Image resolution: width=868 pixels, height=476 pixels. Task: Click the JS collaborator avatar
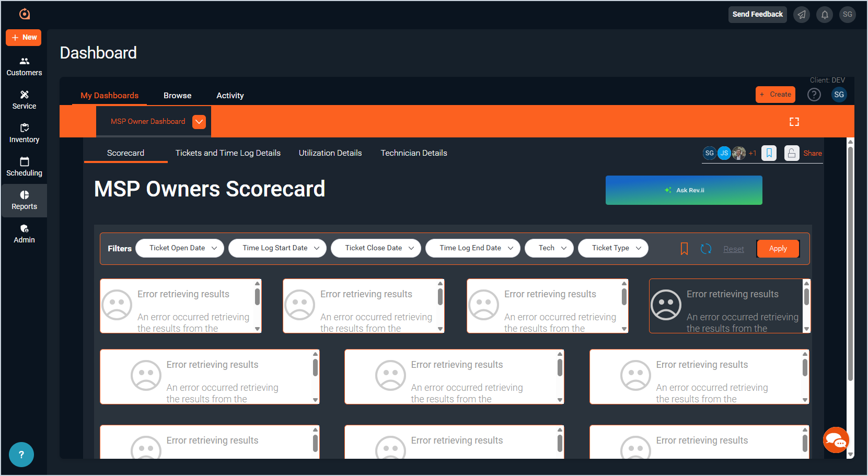724,153
